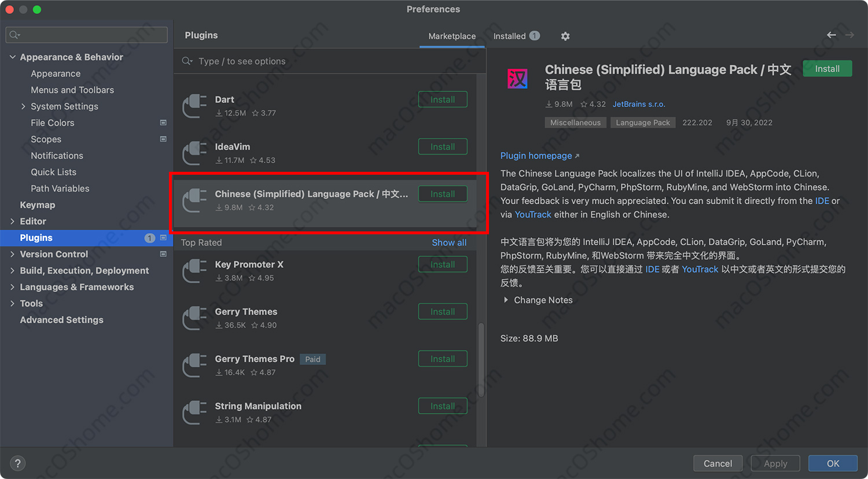Click the Version Control project-level icon
868x479 pixels.
coord(163,254)
